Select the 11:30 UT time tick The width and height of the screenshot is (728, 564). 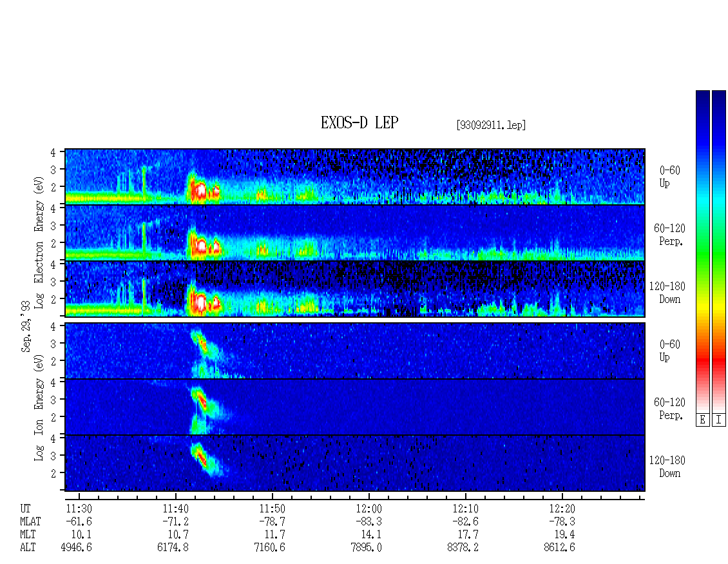pyautogui.click(x=79, y=509)
